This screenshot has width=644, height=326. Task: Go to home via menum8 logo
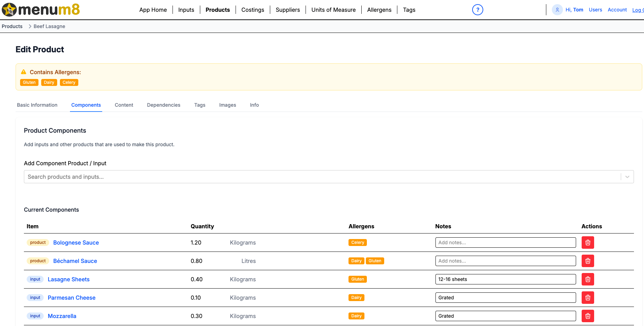coord(41,10)
